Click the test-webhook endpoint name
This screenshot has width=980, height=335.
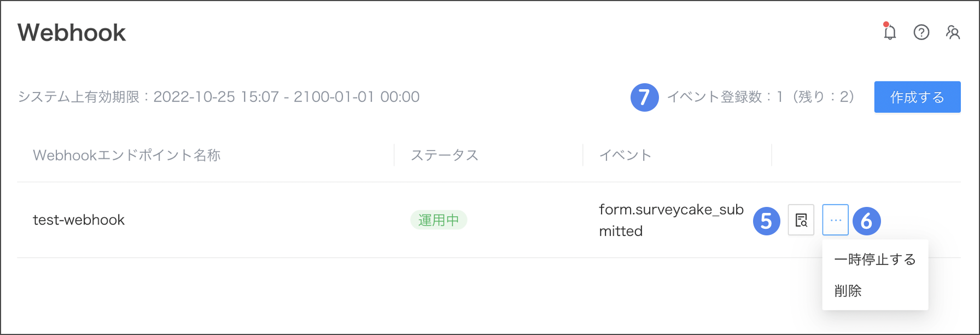tap(79, 220)
